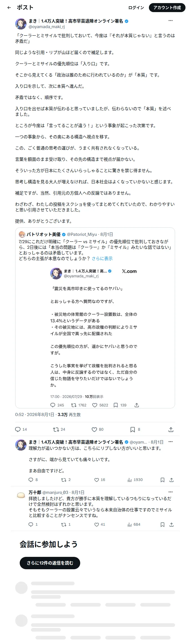
Task: Click the reply icon showing 14 replies
Action: [x=21, y=429]
